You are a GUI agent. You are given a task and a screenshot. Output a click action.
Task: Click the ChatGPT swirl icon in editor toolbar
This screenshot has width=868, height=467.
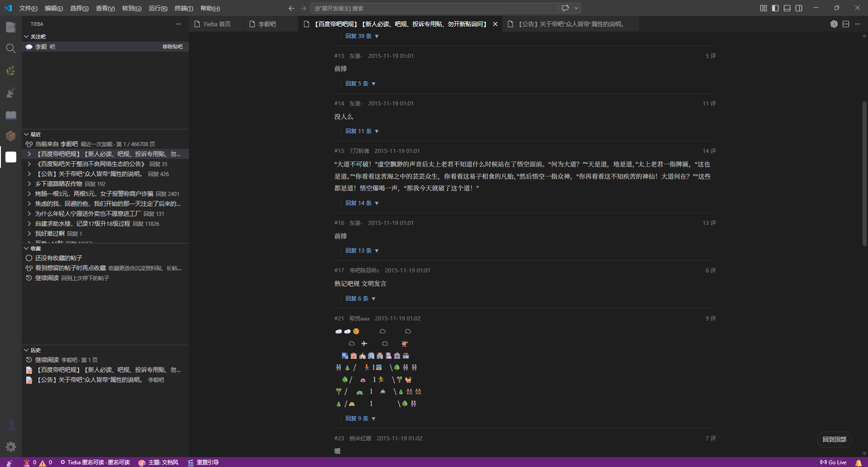click(834, 24)
